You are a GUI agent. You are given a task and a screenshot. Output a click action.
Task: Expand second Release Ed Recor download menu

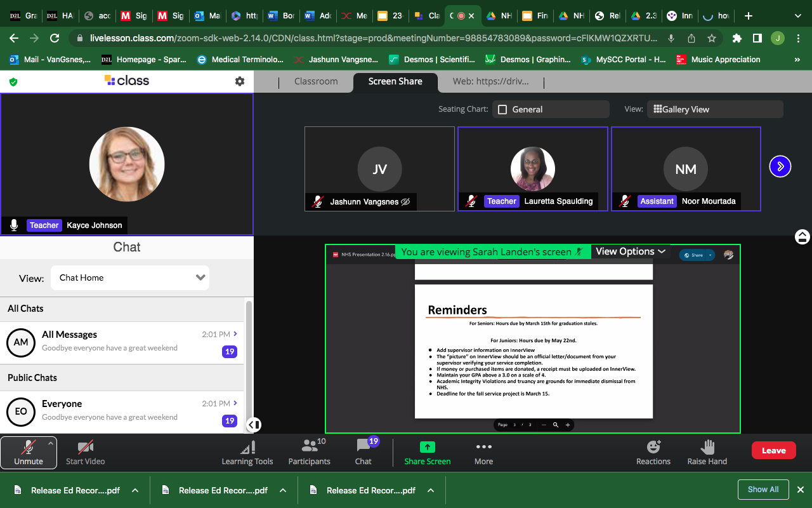pos(283,490)
